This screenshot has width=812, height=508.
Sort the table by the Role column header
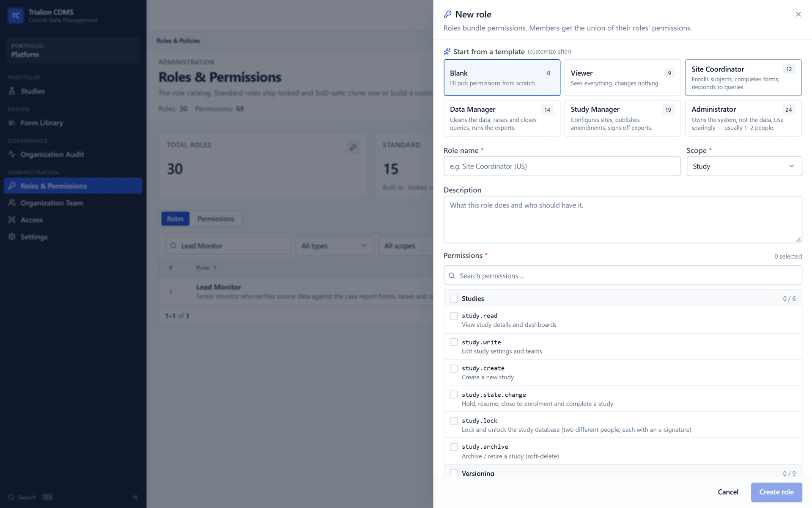206,268
